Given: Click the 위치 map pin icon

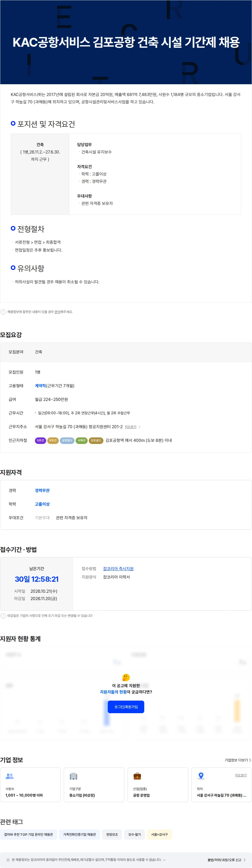Looking at the screenshot, I should [201, 776].
